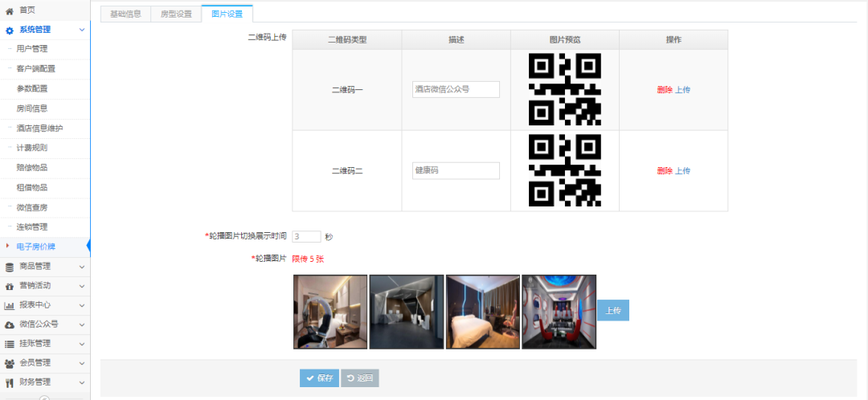Click the 二维码类型 column header

point(347,40)
